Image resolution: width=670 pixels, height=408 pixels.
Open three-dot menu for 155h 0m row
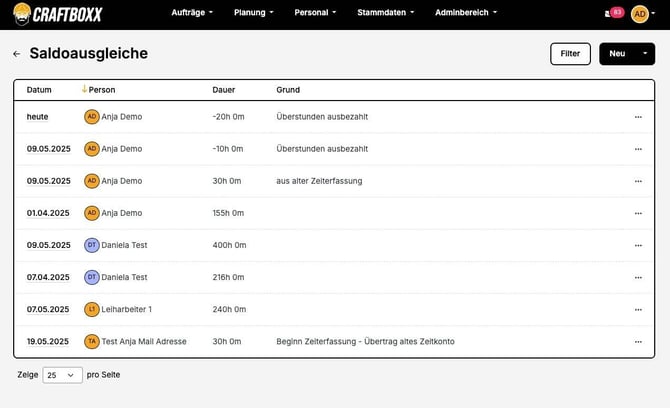click(638, 213)
